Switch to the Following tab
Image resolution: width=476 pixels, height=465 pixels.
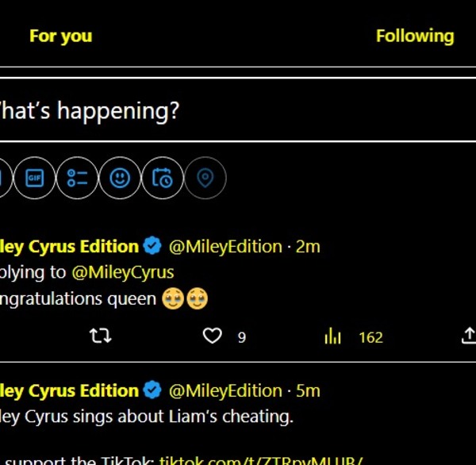tap(415, 36)
